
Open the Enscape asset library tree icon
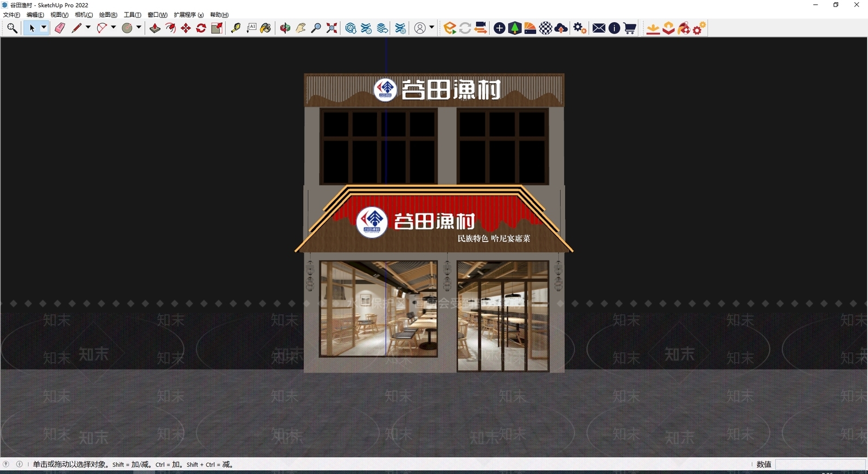coord(515,28)
